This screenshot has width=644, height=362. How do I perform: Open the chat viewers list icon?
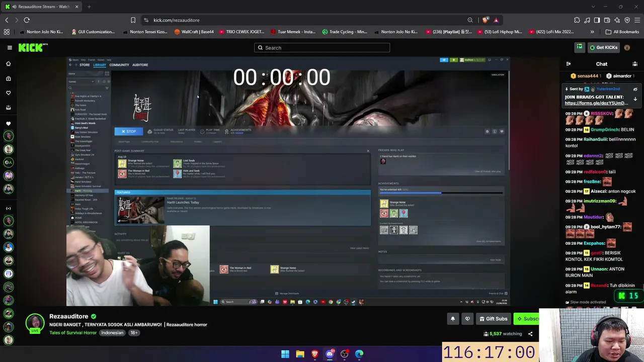[x=635, y=64]
